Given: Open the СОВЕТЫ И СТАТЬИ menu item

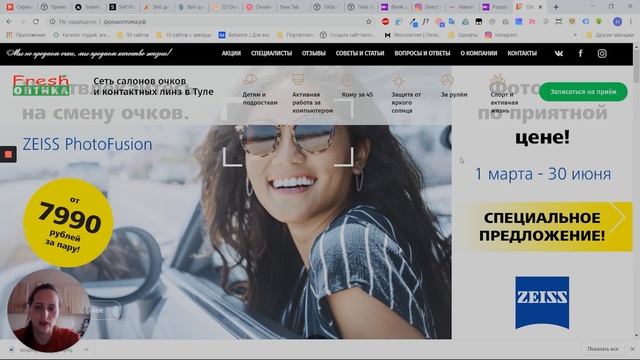Looking at the screenshot, I should 360,53.
